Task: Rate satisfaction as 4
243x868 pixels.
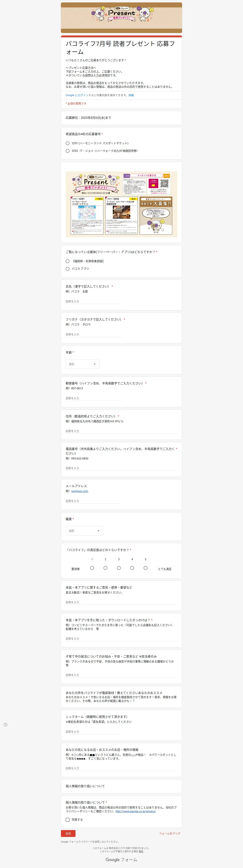Action: coord(132,568)
